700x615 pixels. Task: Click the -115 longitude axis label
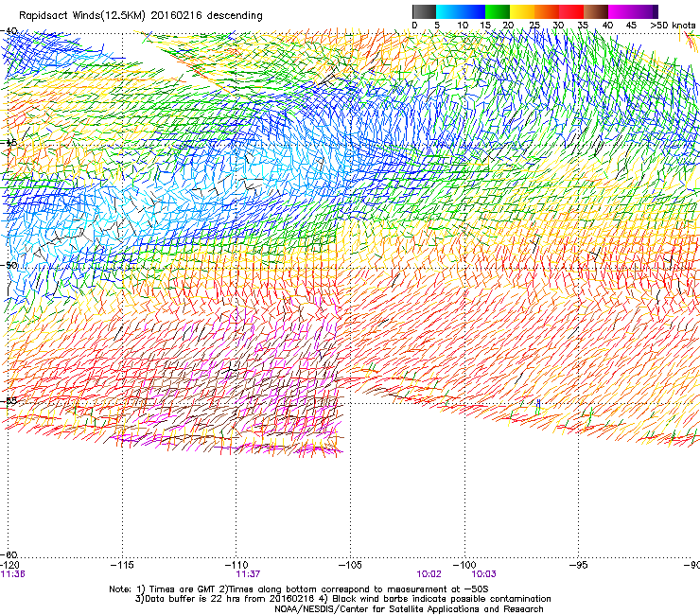coord(122,566)
